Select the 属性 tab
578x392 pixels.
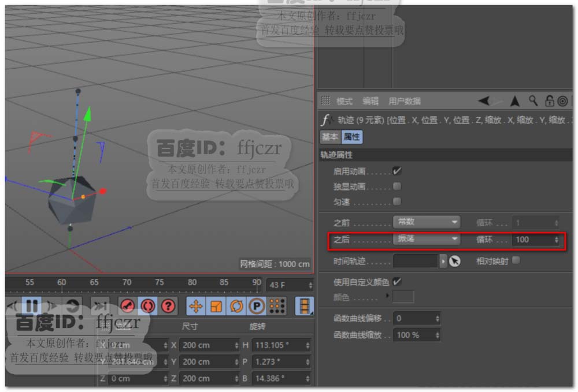[351, 137]
